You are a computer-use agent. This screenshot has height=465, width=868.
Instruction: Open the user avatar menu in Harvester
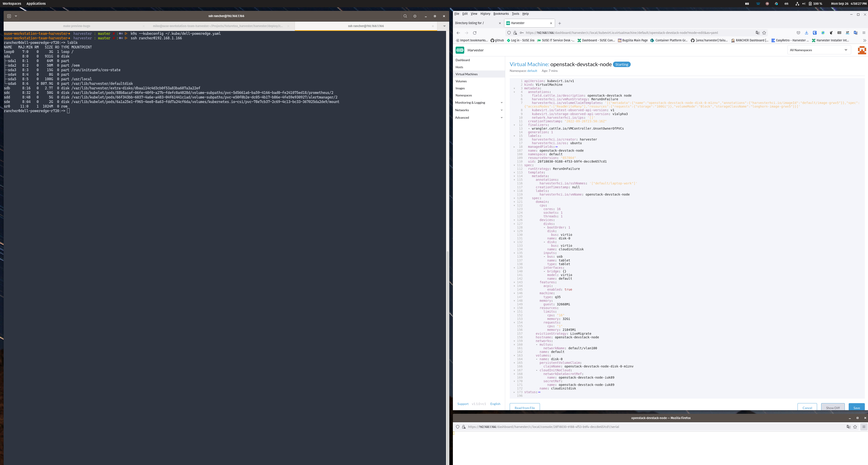click(x=862, y=50)
